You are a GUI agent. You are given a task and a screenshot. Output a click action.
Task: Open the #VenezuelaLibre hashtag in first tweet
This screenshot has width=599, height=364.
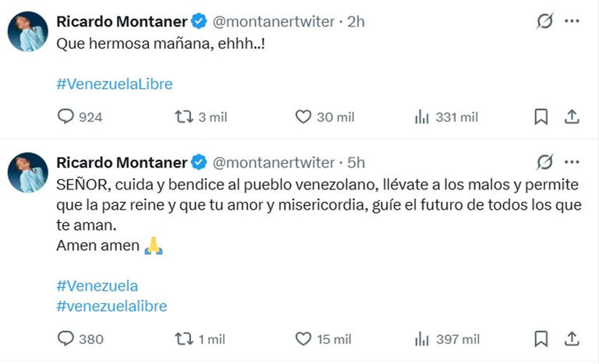(114, 84)
